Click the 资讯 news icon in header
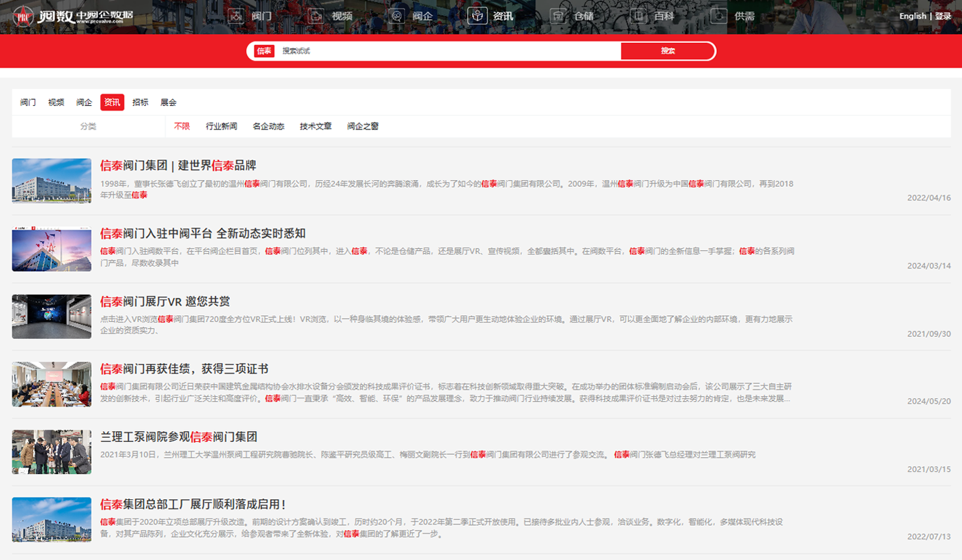The width and height of the screenshot is (962, 560). [477, 16]
